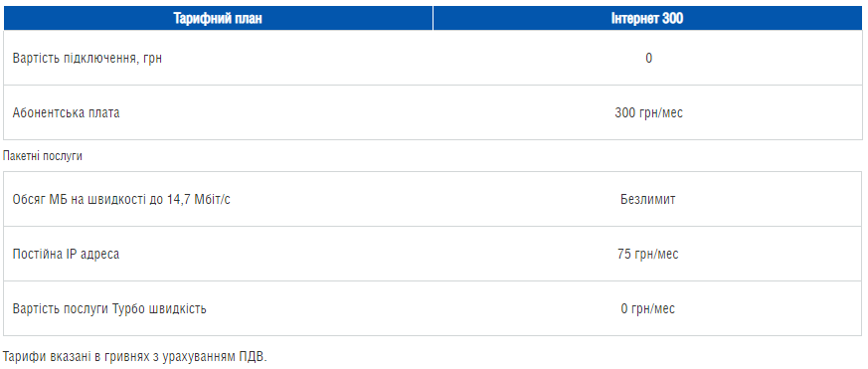Click the connection cost value 0
Viewport: 868px width, 369px height.
[x=649, y=58]
